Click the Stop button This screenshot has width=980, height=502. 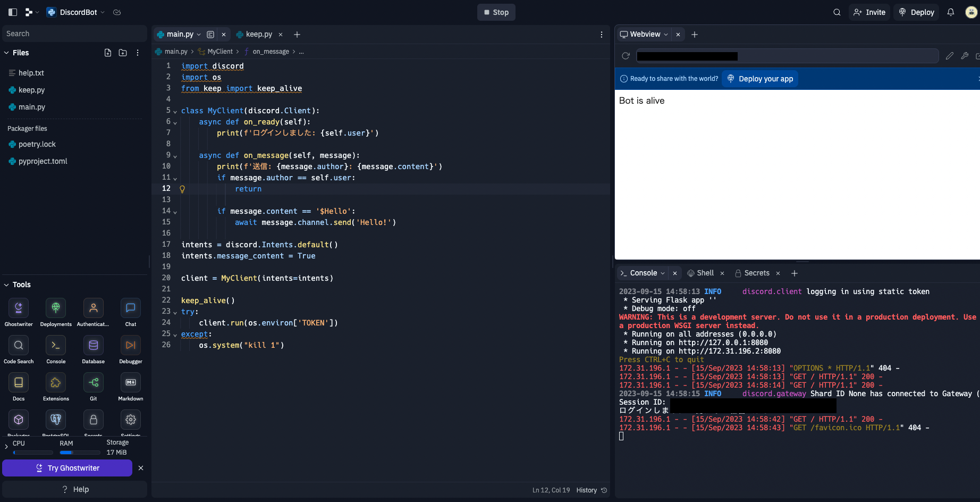tap(496, 12)
